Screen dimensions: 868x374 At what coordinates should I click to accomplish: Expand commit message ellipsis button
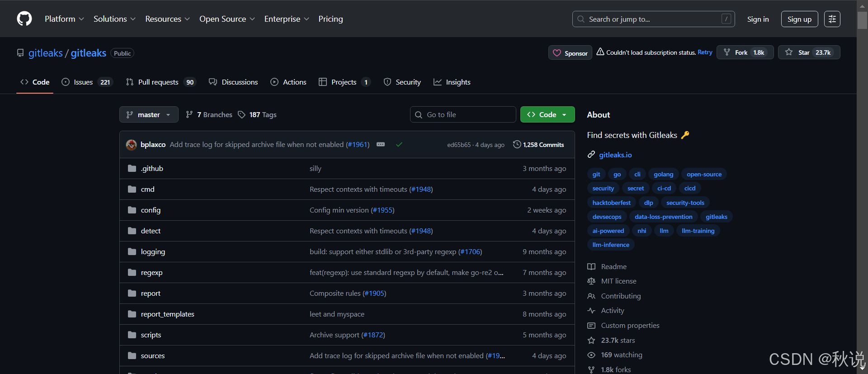pos(381,145)
